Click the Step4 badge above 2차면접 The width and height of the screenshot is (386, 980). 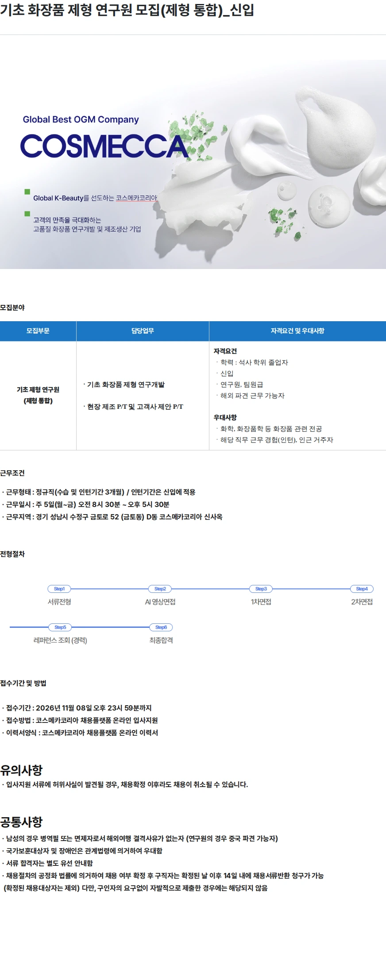(x=362, y=589)
